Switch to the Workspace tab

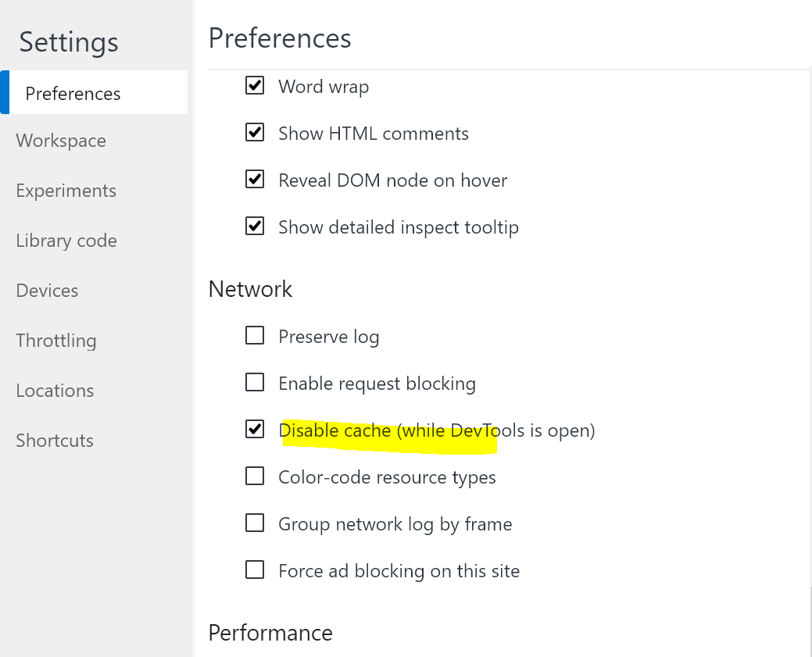coord(61,141)
